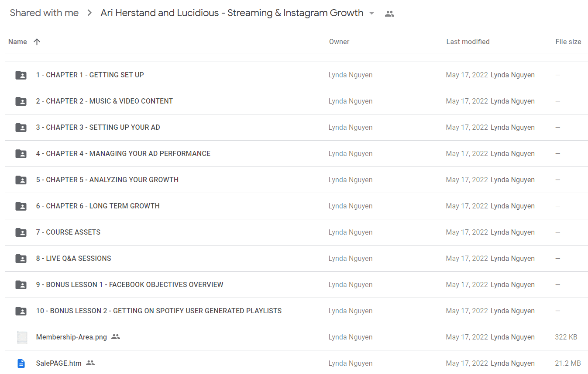
Task: Click the 21.2 MB file size value
Action: pyautogui.click(x=568, y=364)
